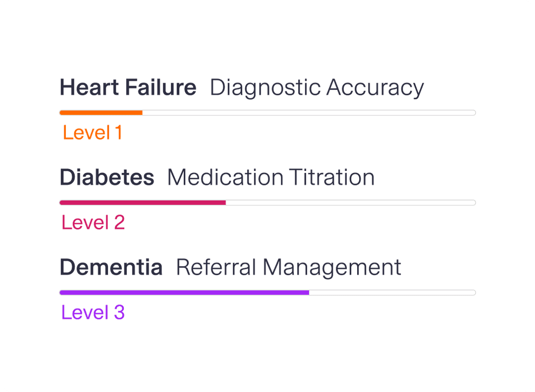Viewport: 535px width, 392px height.
Task: Select the purple Level 3 label
Action: [x=93, y=313]
